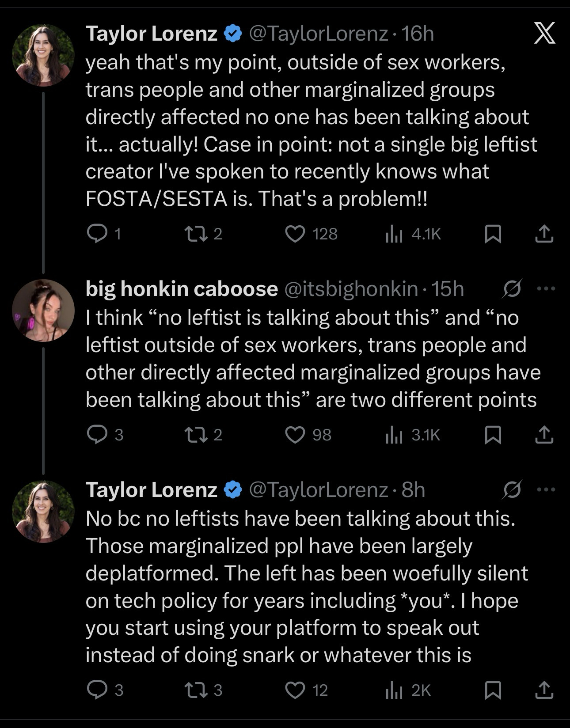View analytics showing 4.1K views

[x=394, y=234]
